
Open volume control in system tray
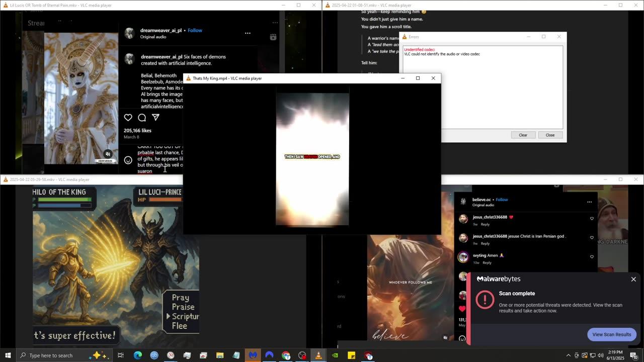coord(600,355)
